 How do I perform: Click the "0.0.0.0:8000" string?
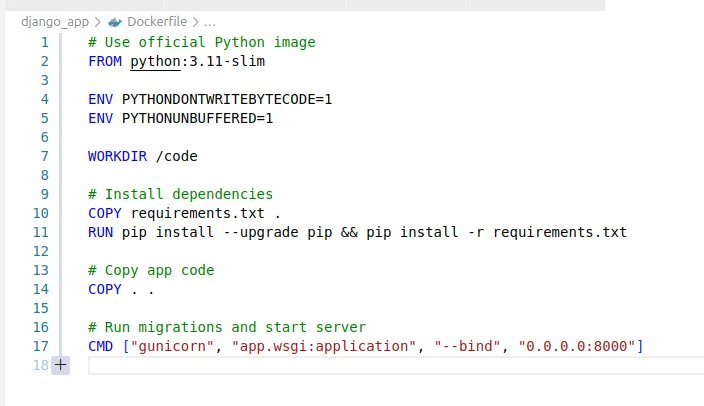click(x=577, y=346)
